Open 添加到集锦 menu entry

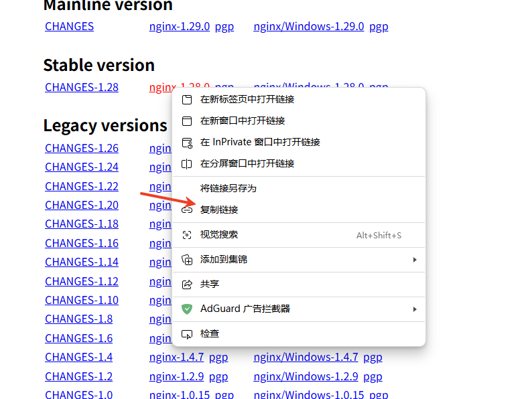(x=299, y=260)
